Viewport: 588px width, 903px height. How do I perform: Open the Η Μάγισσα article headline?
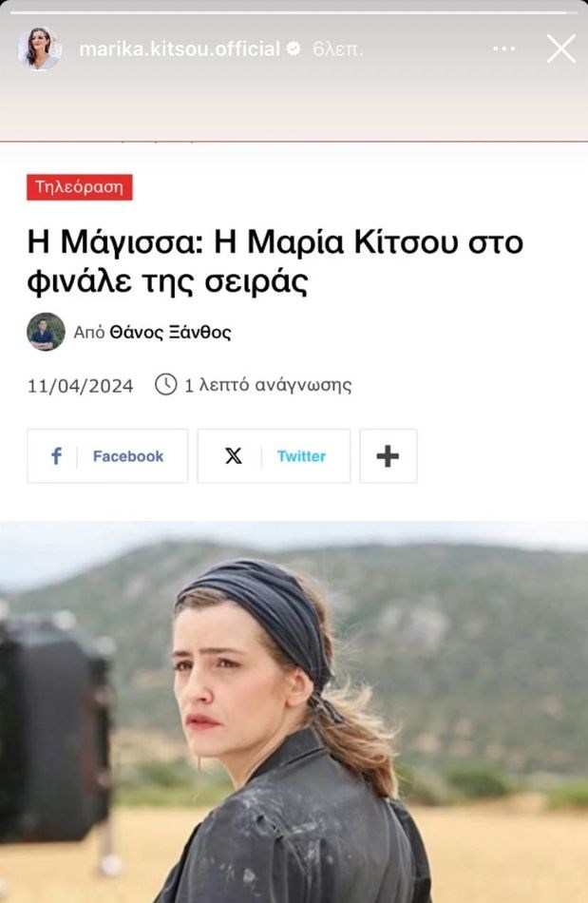pyautogui.click(x=275, y=260)
